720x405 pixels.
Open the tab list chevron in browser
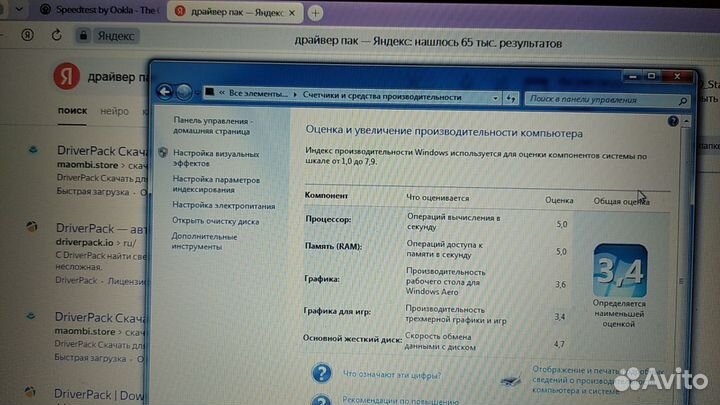click(x=19, y=9)
